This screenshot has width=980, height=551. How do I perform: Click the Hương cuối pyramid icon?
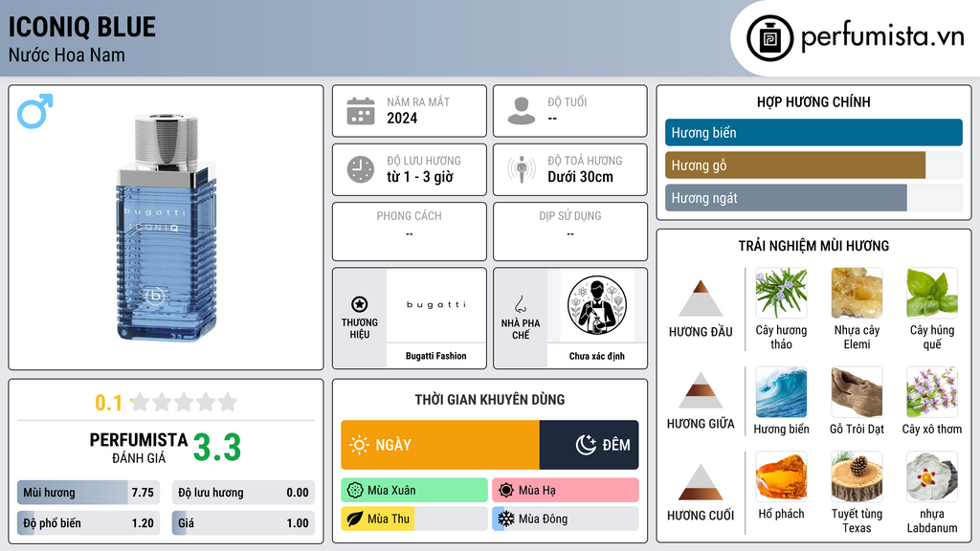pos(701,482)
